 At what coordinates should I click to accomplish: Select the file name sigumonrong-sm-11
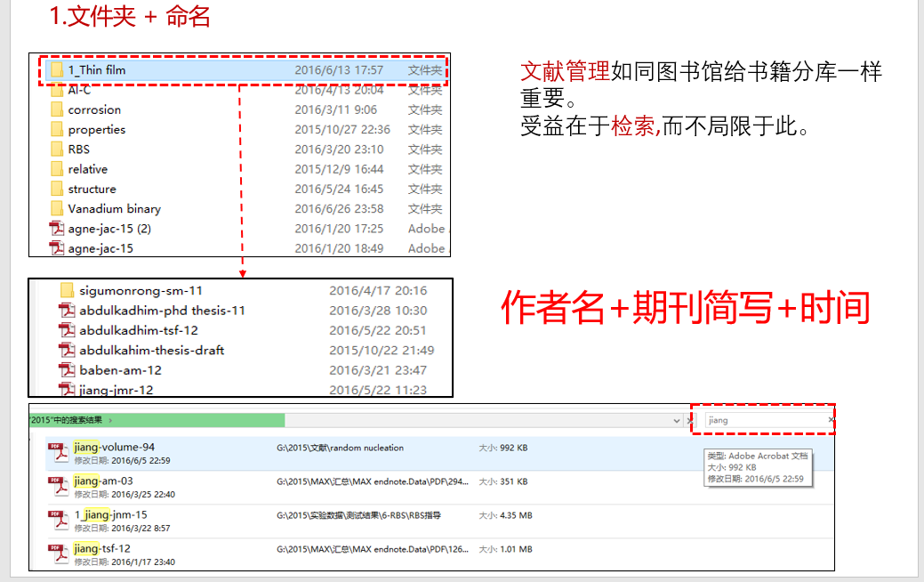(x=141, y=291)
